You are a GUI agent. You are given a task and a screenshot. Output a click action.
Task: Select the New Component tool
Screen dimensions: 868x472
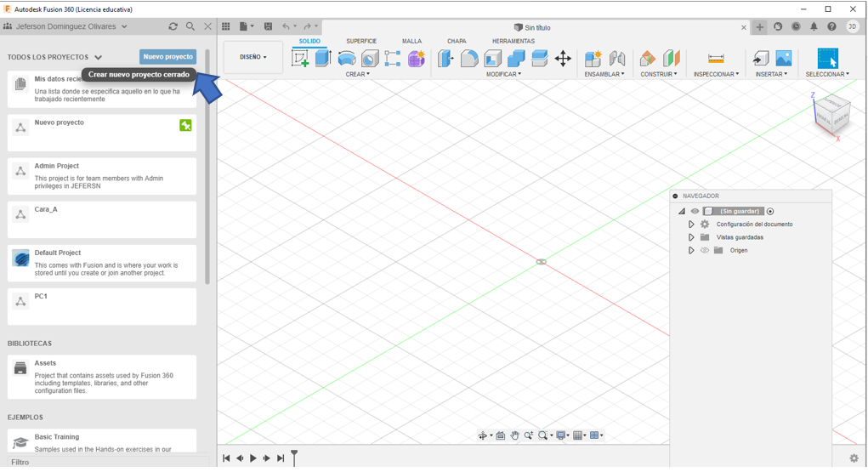pos(593,58)
